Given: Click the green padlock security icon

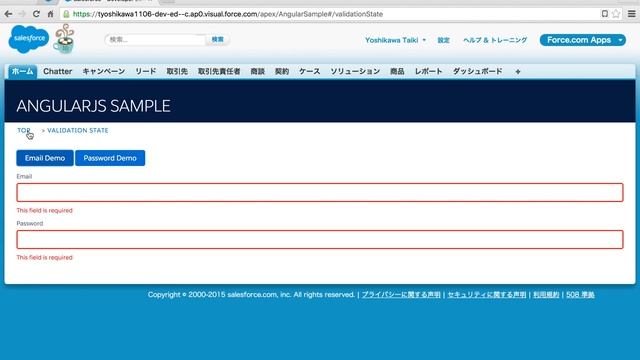Looking at the screenshot, I should 66,14.
